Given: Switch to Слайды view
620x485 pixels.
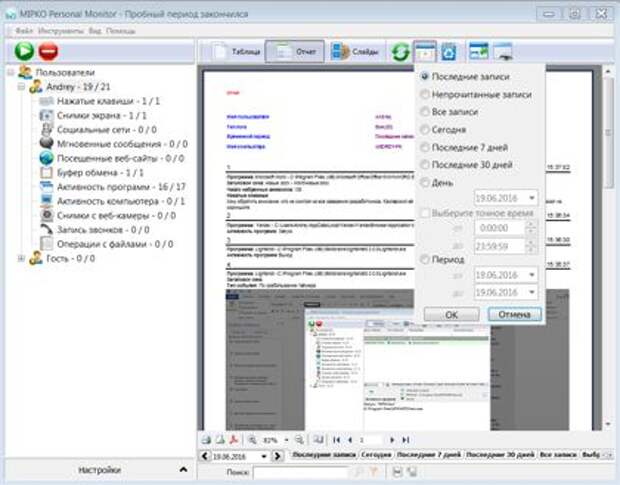Looking at the screenshot, I should point(355,52).
